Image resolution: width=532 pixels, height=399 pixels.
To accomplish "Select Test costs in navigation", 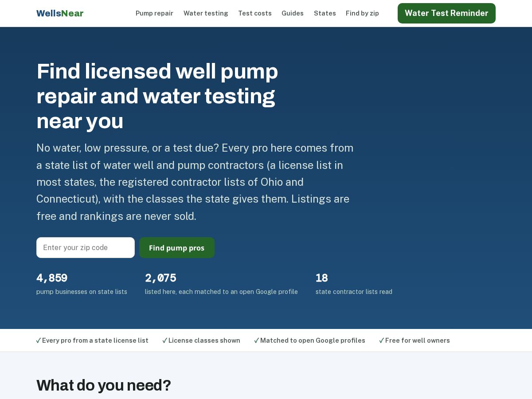I will click(255, 13).
